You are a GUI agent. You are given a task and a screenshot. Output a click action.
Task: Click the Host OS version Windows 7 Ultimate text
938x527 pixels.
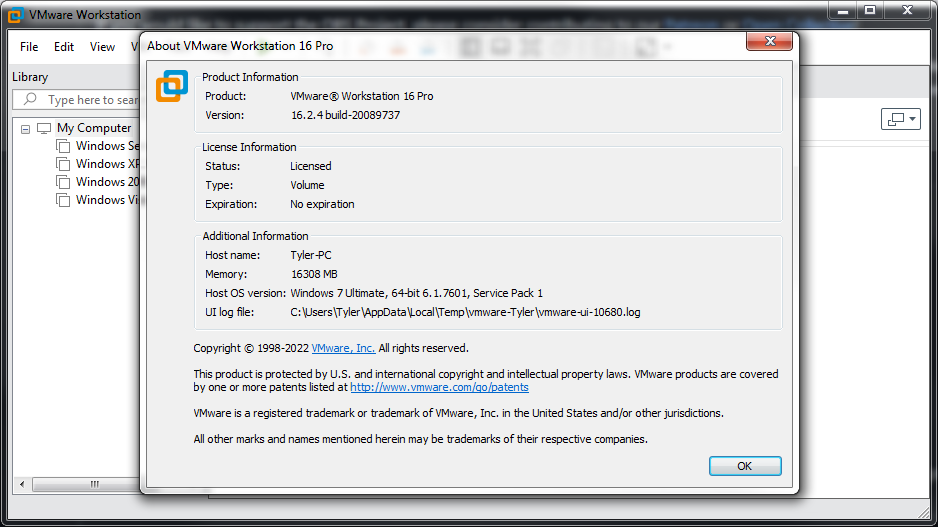(x=416, y=293)
